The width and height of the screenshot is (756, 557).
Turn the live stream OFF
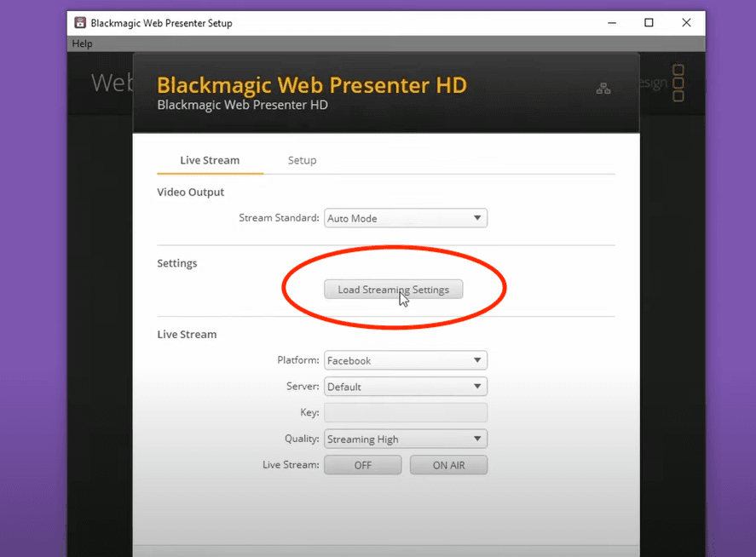coord(362,465)
